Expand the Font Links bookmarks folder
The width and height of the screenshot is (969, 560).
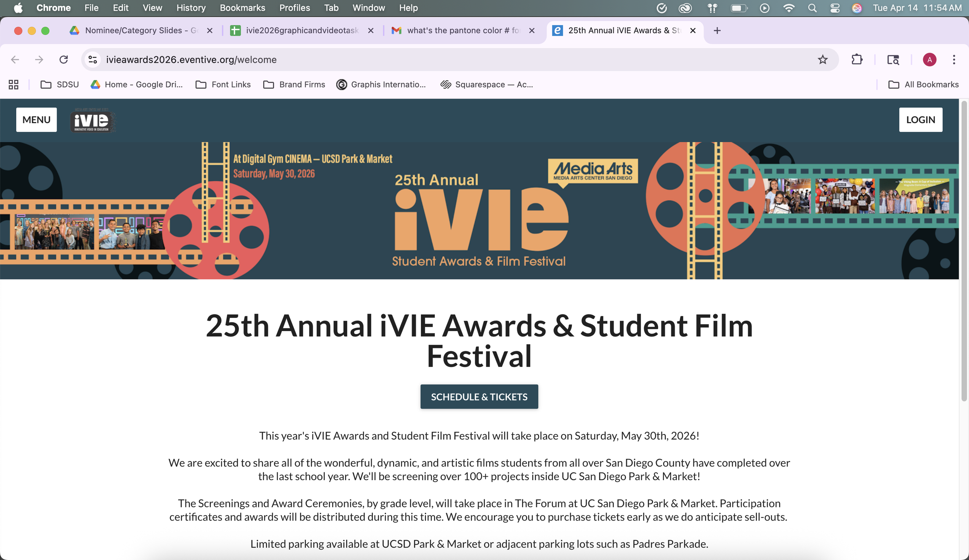point(223,84)
